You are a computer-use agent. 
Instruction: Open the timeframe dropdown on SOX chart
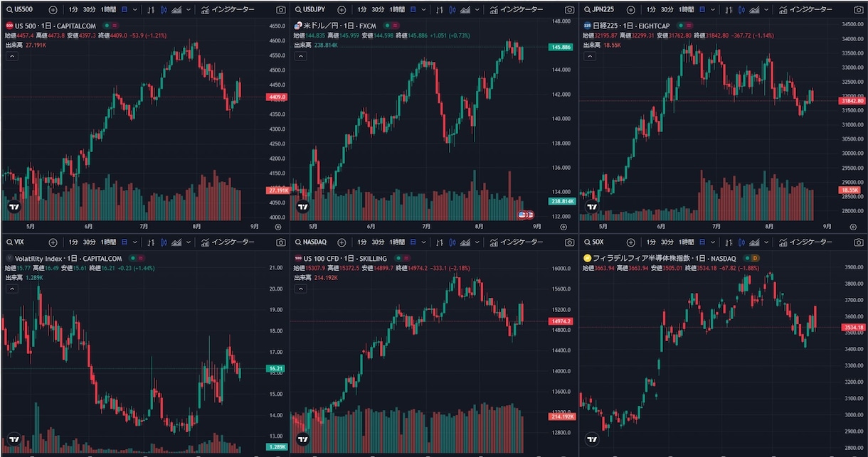pyautogui.click(x=713, y=242)
